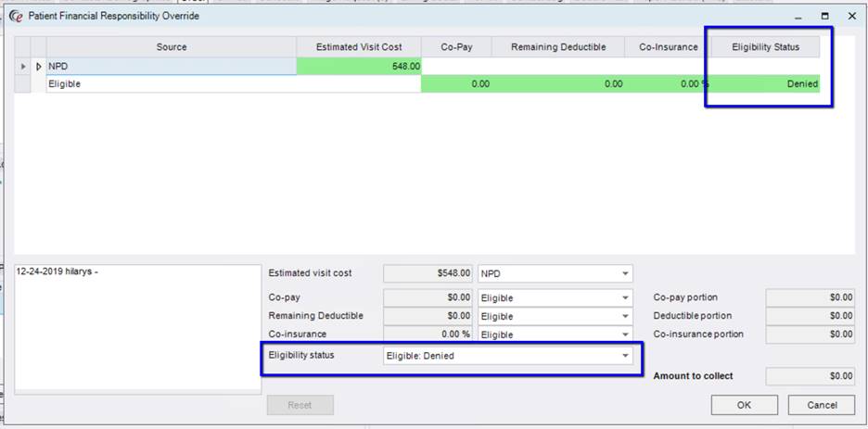Viewport: 868px width, 429px height.
Task: Click inside the notes text area
Action: coord(137,334)
